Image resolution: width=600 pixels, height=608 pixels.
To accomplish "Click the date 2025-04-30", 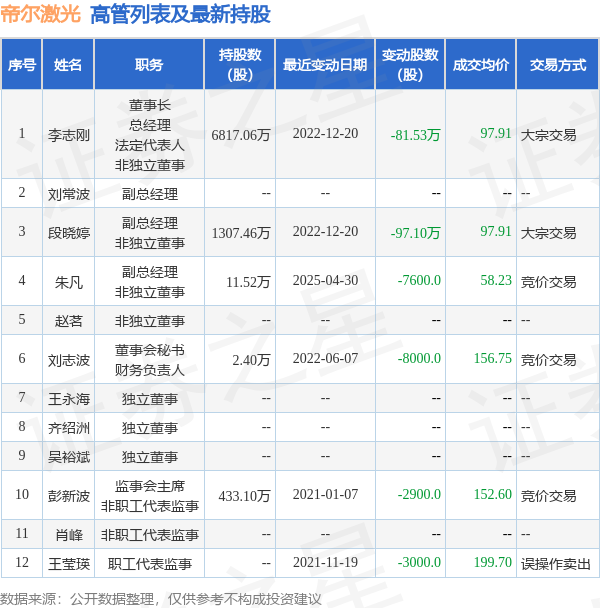I will pos(325,280).
